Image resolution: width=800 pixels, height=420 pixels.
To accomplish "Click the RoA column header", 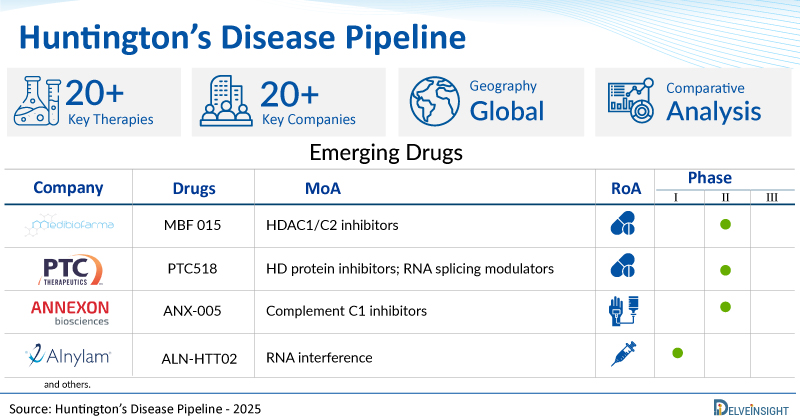I will (626, 188).
